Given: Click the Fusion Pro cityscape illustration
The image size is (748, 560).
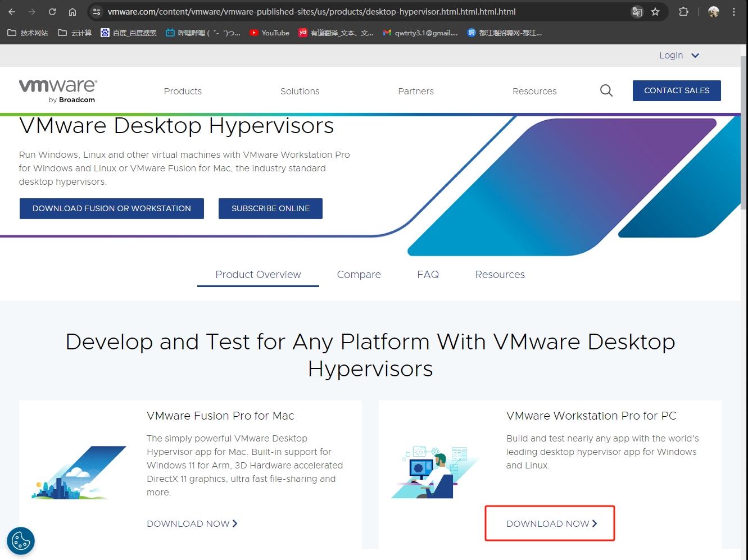Looking at the screenshot, I should pos(79,473).
